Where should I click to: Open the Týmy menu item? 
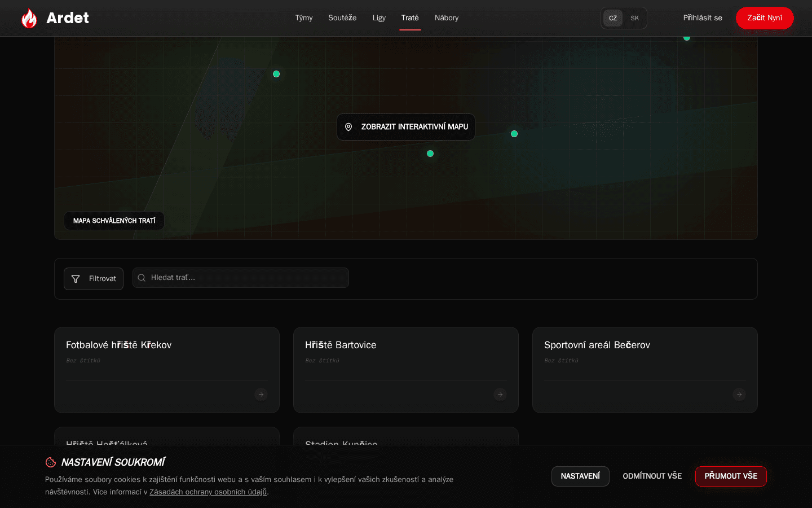pyautogui.click(x=304, y=18)
